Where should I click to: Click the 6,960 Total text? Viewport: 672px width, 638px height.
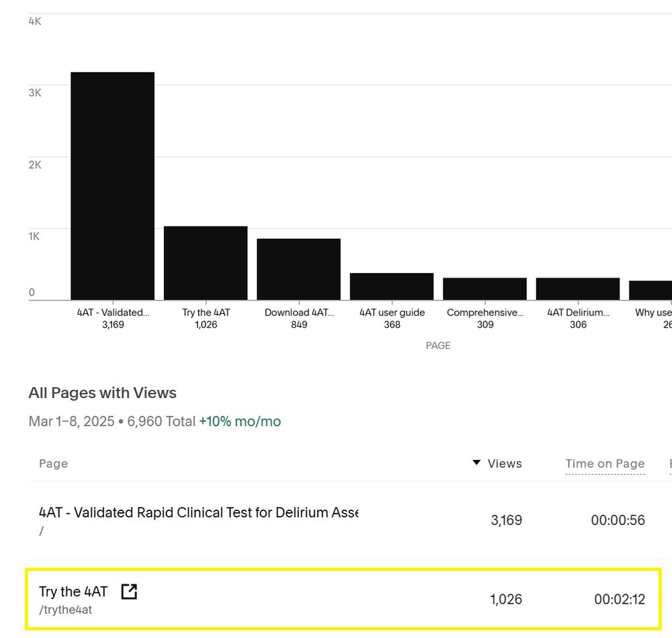[x=161, y=422]
